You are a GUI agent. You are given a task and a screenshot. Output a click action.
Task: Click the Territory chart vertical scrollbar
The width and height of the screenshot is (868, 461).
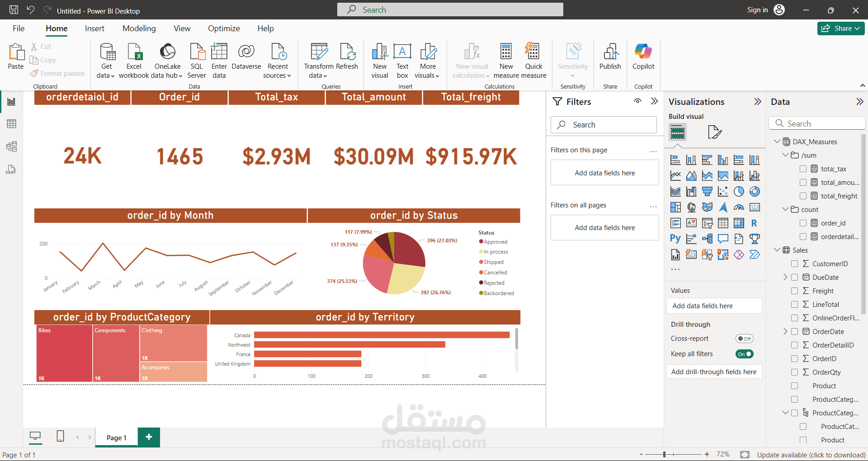click(517, 338)
